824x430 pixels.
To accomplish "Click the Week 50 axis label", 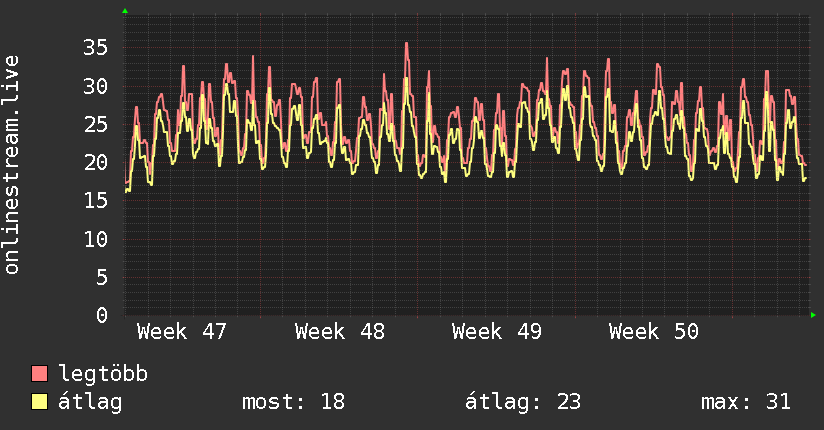I will (654, 332).
